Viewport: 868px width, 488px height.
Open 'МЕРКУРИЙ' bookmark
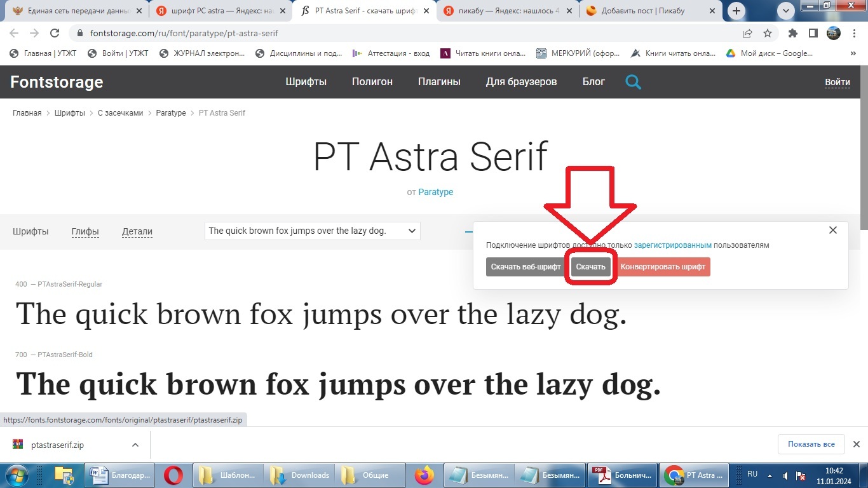[x=578, y=53]
